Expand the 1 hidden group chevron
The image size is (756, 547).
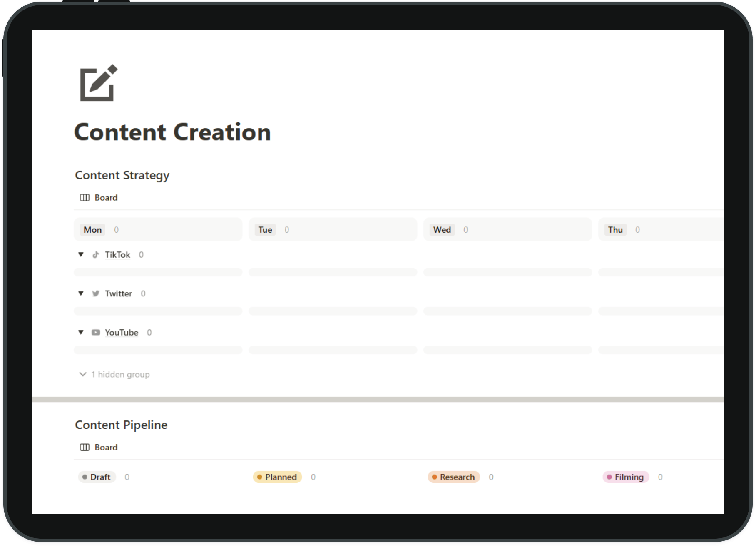point(83,374)
